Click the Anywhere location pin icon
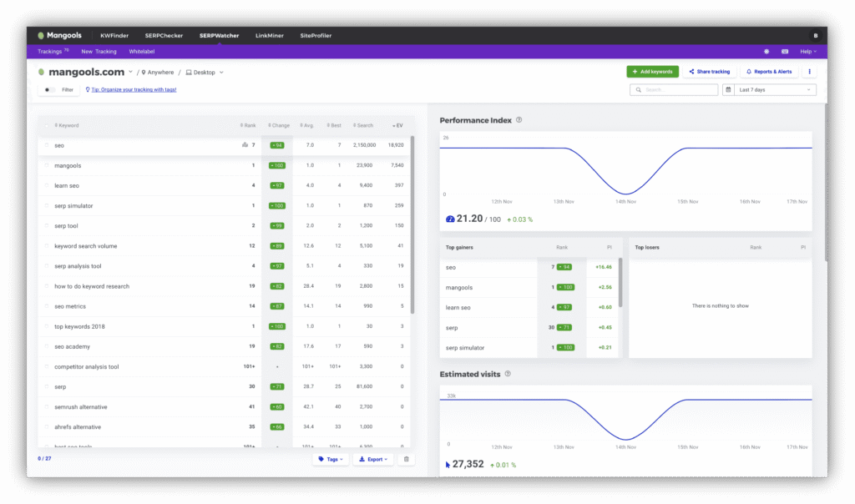The height and width of the screenshot is (504, 855). pos(144,72)
